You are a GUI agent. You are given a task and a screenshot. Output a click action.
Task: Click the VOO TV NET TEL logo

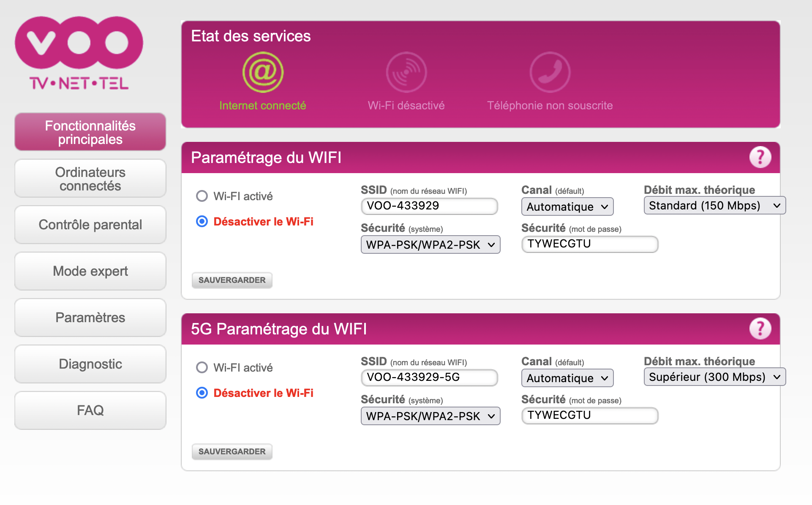(79, 54)
